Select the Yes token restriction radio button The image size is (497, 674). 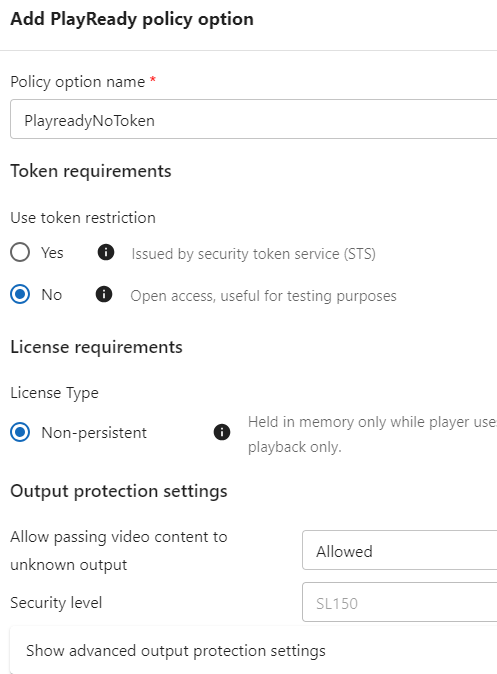[x=20, y=252]
